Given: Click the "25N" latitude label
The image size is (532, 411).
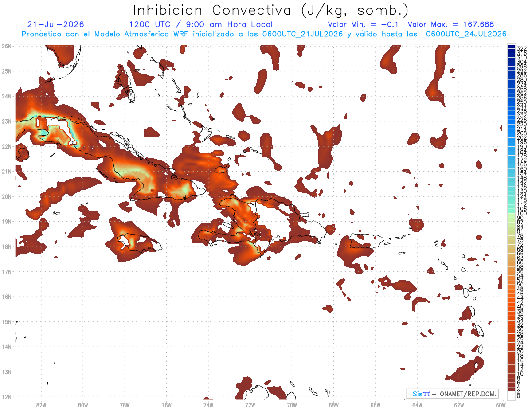Looking at the screenshot, I should [7, 71].
